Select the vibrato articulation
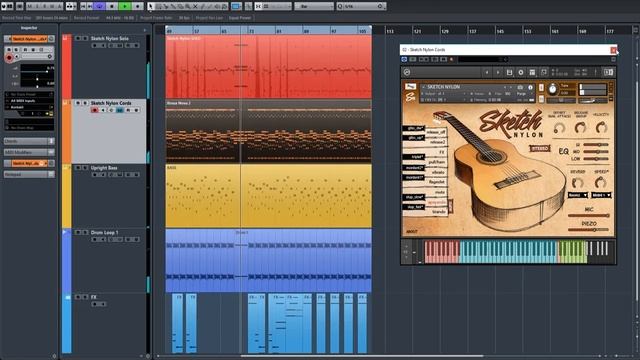The image size is (640, 360). pyautogui.click(x=438, y=172)
